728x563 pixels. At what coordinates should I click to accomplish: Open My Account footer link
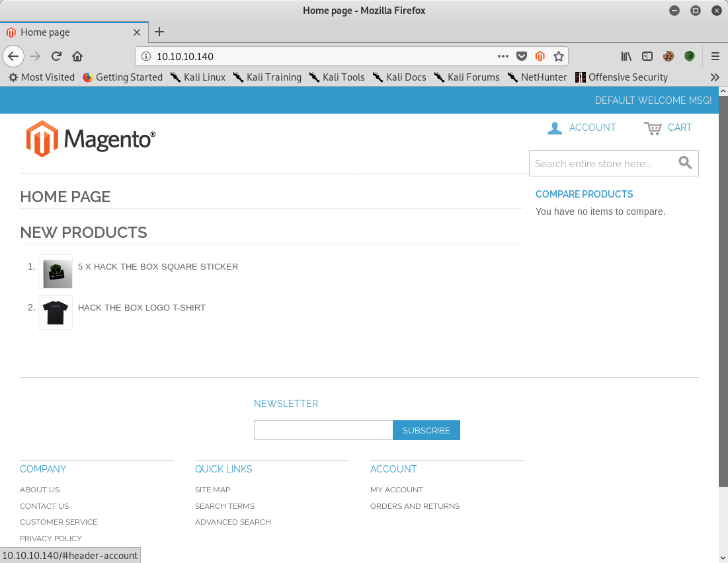point(397,490)
